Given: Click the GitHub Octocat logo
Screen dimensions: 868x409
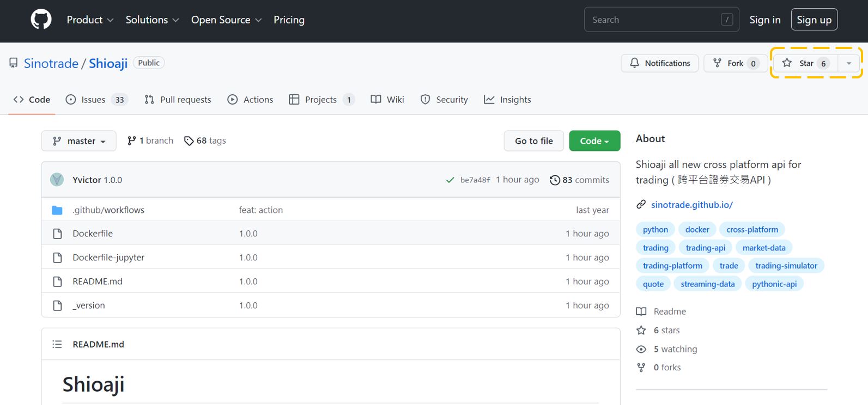Looking at the screenshot, I should pos(41,20).
